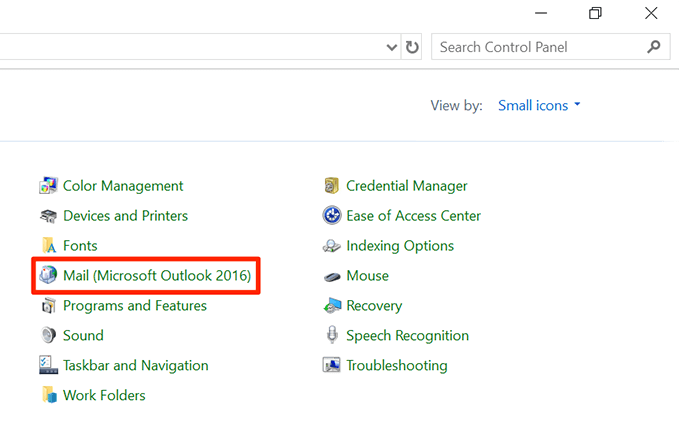Image resolution: width=680 pixels, height=427 pixels.
Task: Refresh the Control Panel view
Action: coord(412,47)
